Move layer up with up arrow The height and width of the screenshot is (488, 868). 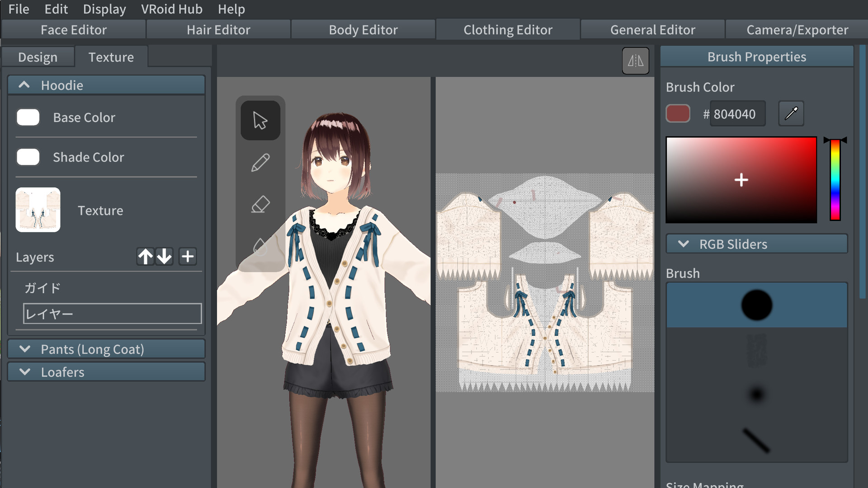[145, 257]
